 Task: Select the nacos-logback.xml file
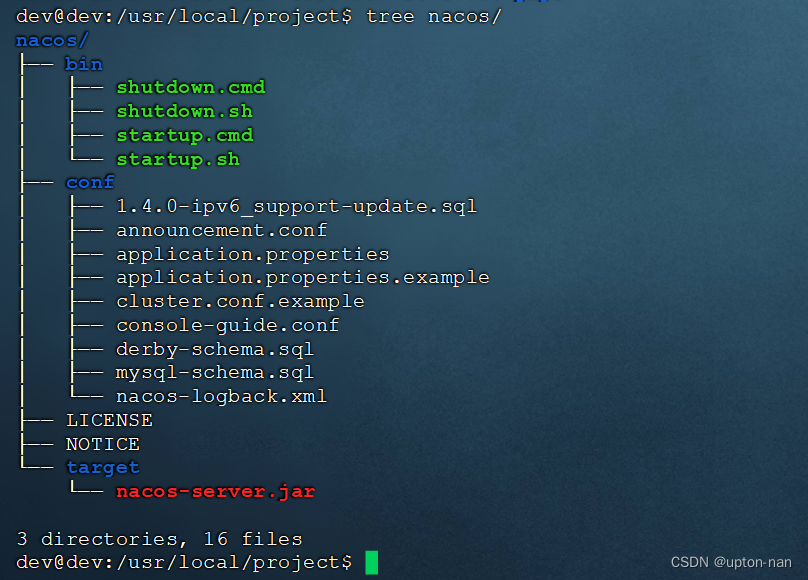coord(222,396)
